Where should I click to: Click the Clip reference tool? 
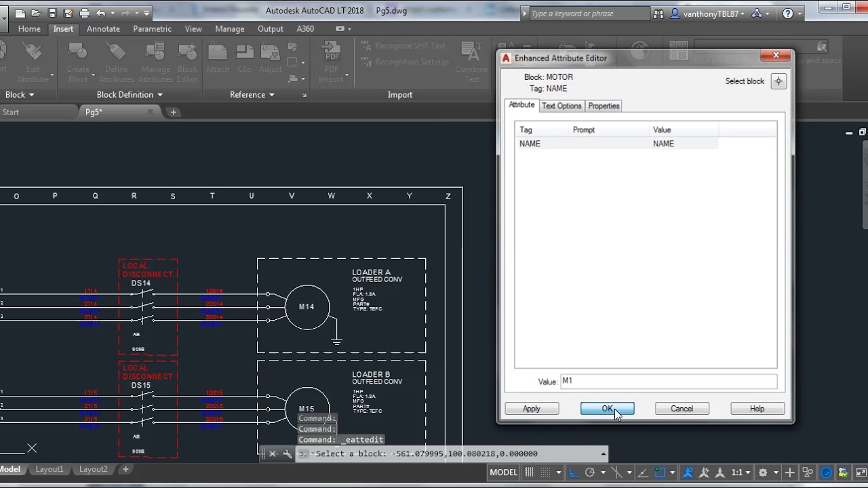tap(245, 60)
